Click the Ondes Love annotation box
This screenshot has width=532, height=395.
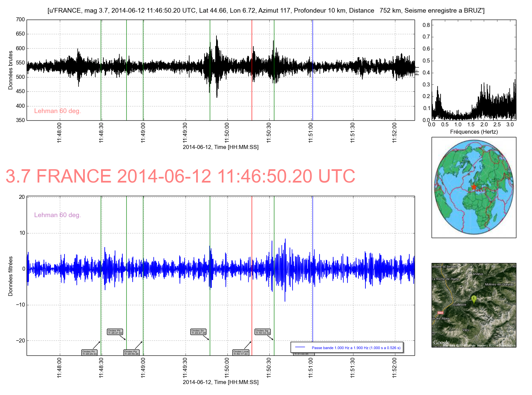pyautogui.click(x=241, y=352)
